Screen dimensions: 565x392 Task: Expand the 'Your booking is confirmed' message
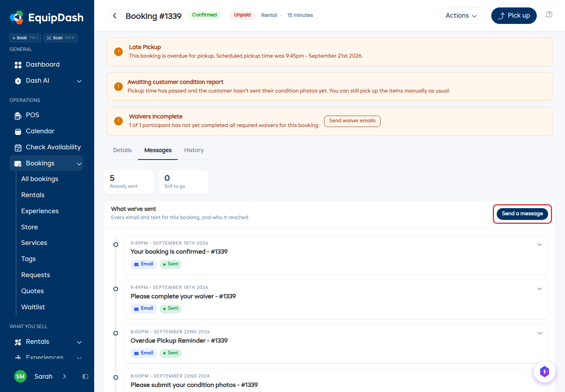pyautogui.click(x=540, y=245)
